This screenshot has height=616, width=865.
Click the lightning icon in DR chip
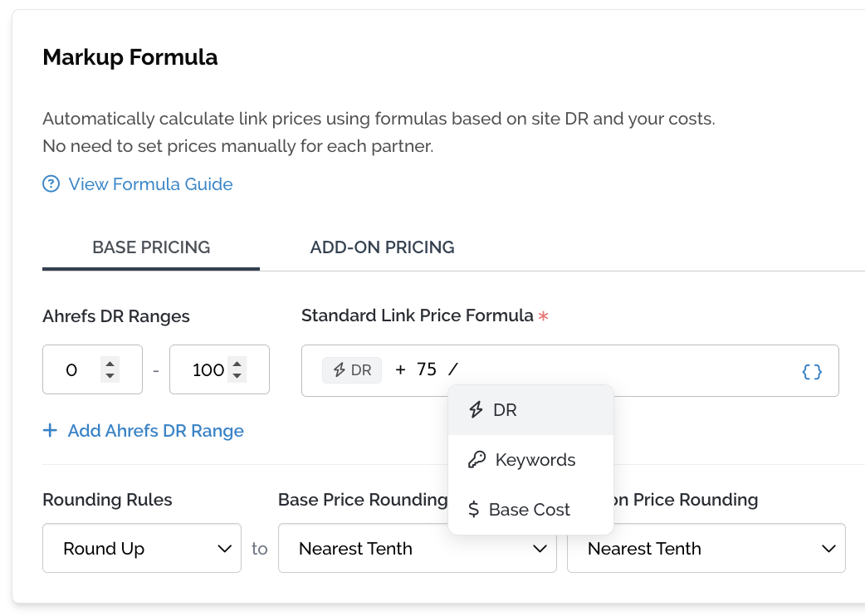point(339,370)
